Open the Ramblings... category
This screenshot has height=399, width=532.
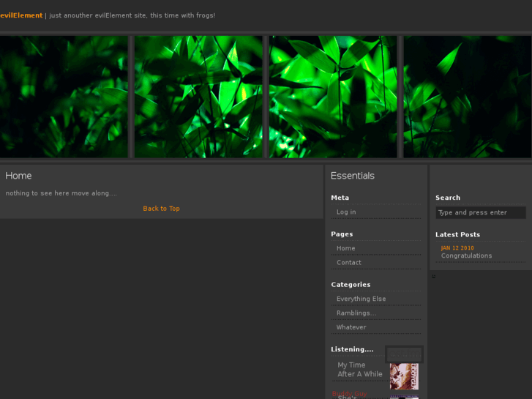[x=356, y=313]
